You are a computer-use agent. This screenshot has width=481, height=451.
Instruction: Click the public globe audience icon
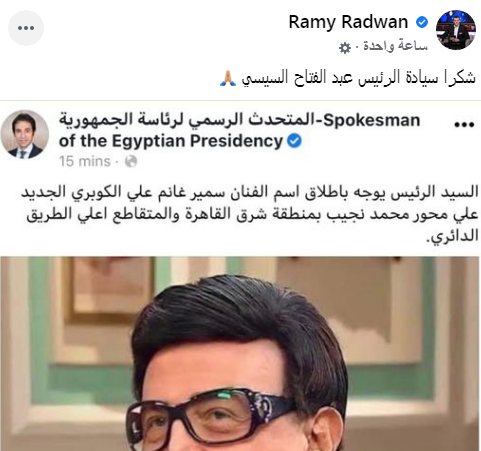click(131, 161)
